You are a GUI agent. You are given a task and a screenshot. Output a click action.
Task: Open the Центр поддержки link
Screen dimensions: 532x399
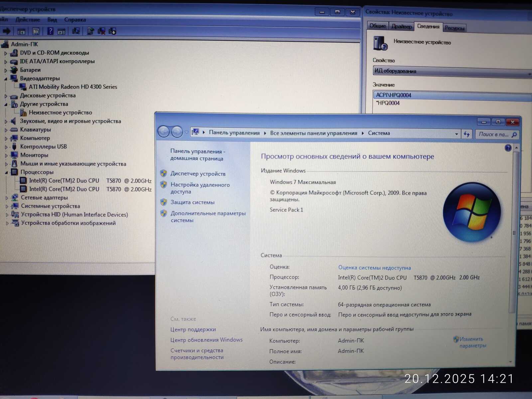click(x=193, y=330)
